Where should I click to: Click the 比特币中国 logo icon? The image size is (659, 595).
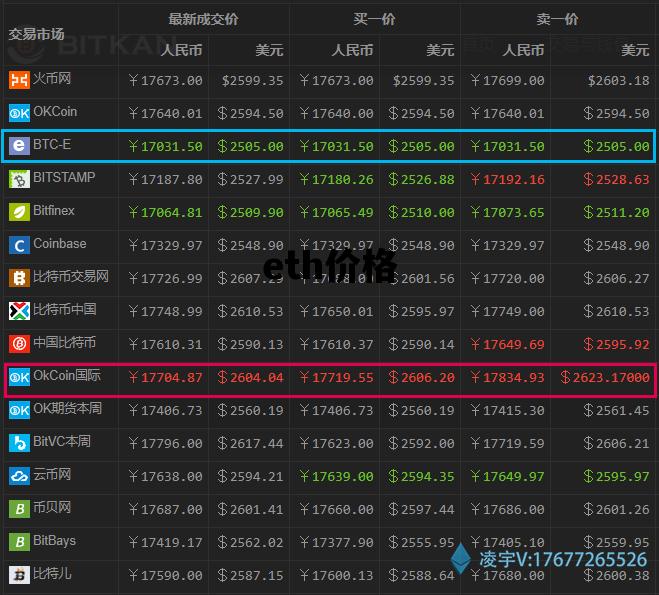pyautogui.click(x=19, y=311)
